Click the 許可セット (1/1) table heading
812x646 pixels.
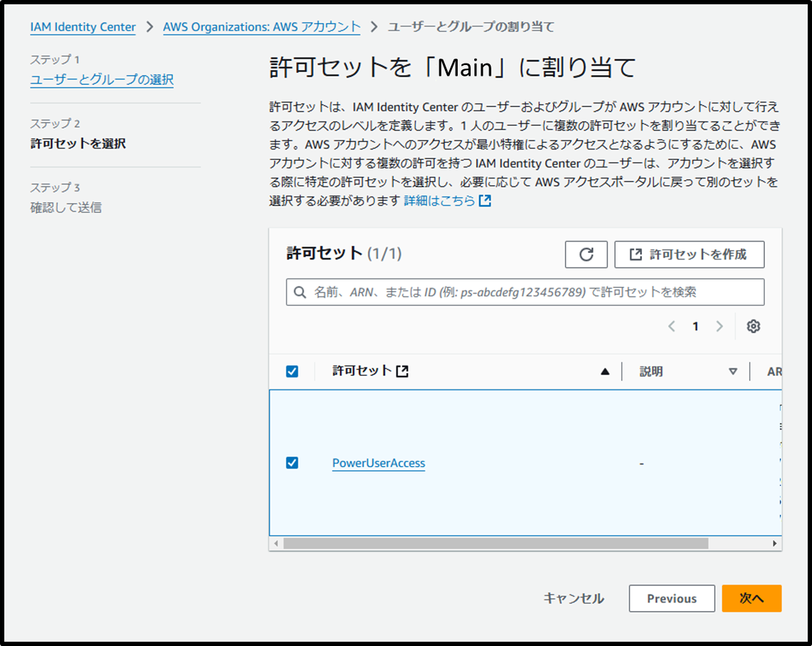(344, 253)
